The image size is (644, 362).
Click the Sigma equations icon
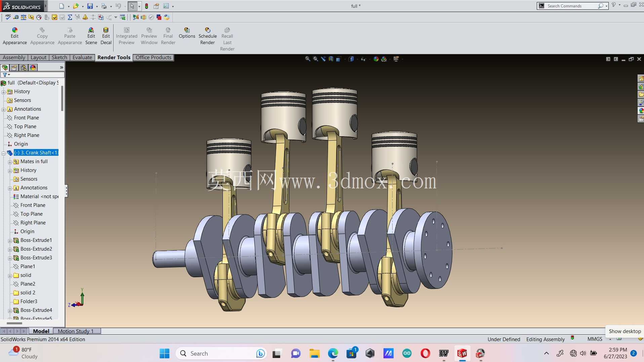[70, 17]
